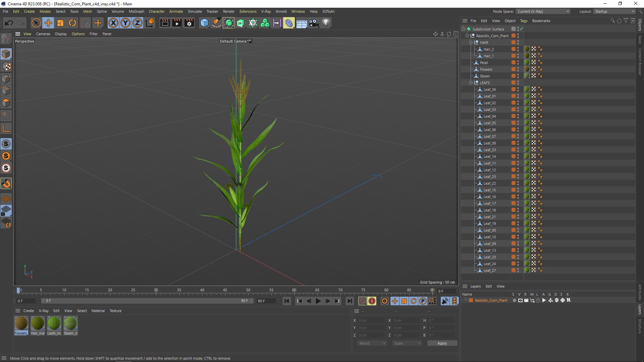Play animation forwards
Viewport: 644px width, 362px height.
318,301
